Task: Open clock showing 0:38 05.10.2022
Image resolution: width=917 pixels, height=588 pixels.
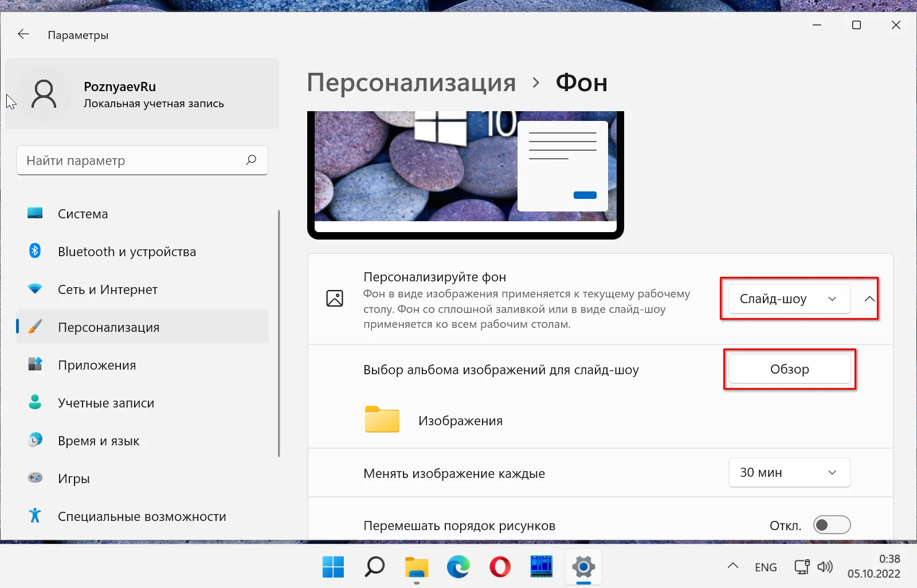Action: pyautogui.click(x=874, y=566)
